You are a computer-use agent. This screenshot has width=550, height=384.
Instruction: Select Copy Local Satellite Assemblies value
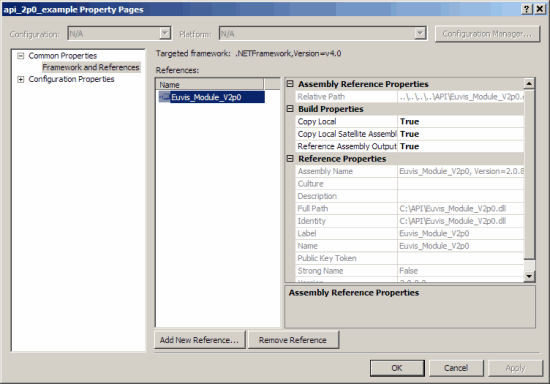pos(460,134)
